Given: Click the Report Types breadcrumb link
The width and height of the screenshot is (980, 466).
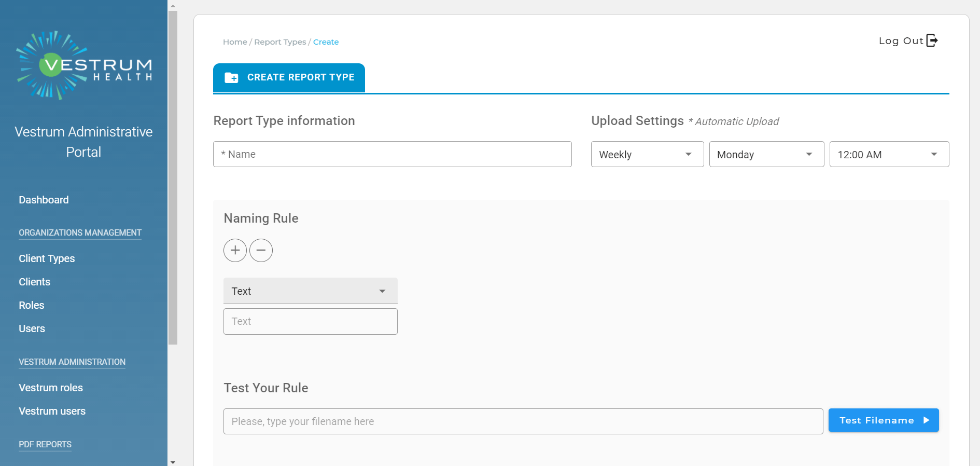Looking at the screenshot, I should click(x=280, y=42).
